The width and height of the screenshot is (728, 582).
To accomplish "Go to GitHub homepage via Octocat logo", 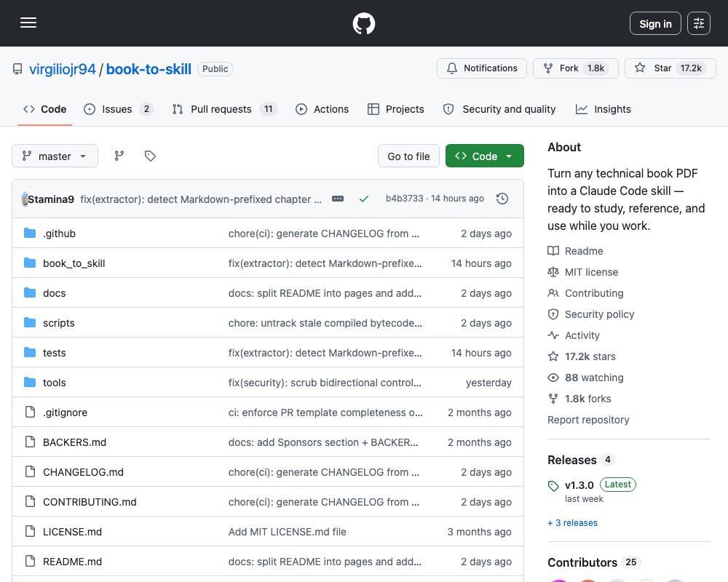I will [x=363, y=23].
